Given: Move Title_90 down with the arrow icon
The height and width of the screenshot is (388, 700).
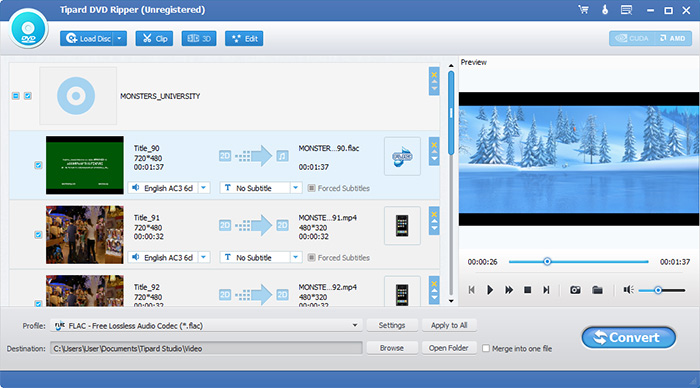Looking at the screenshot, I should tap(434, 159).
